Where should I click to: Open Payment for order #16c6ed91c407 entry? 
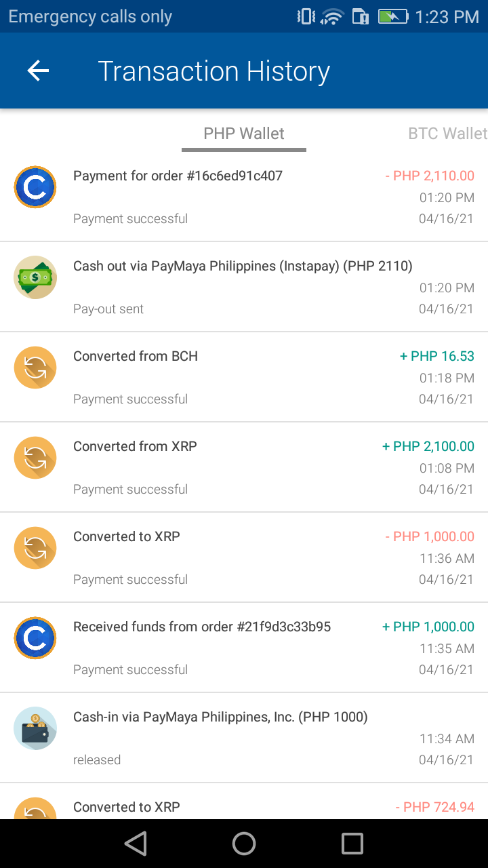click(x=244, y=197)
